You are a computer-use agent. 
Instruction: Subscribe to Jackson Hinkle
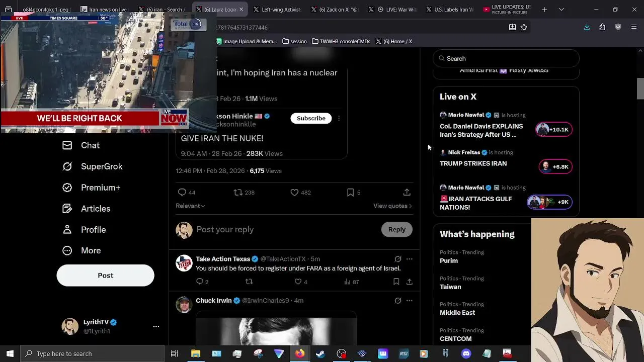pyautogui.click(x=311, y=118)
